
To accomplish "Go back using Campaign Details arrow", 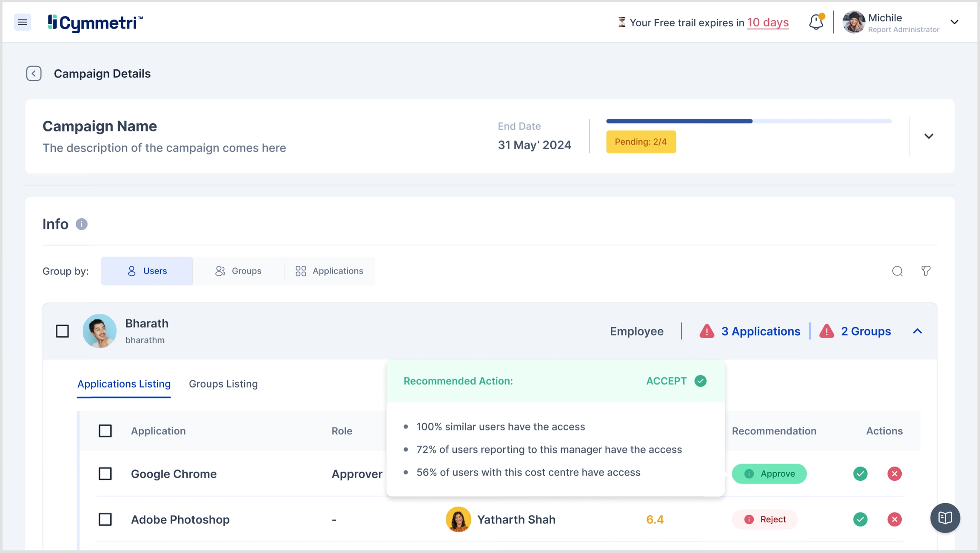I will click(34, 74).
